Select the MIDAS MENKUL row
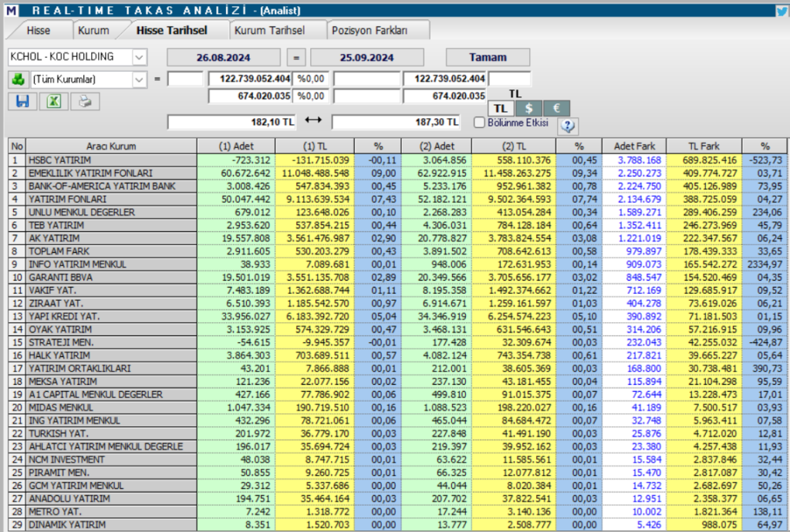The height and width of the screenshot is (532, 790). click(x=397, y=408)
